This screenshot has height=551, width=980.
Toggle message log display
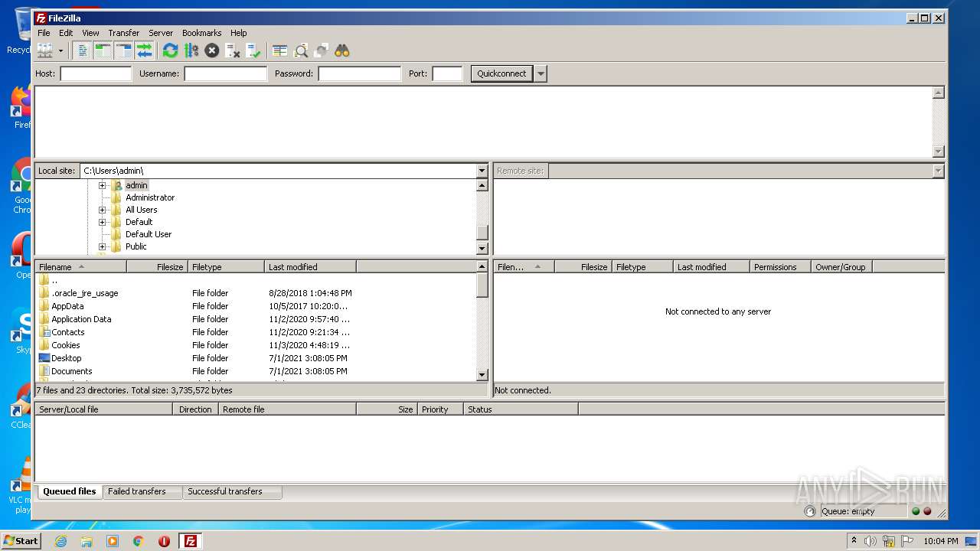(x=82, y=51)
